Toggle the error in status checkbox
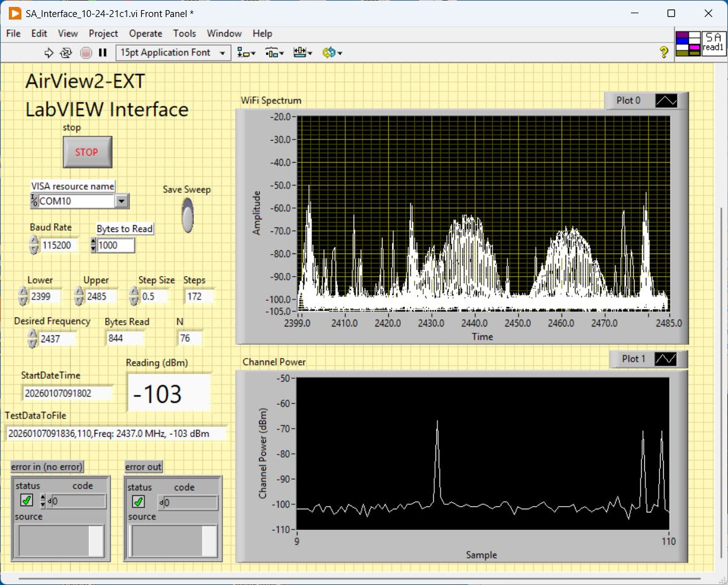 point(26,501)
